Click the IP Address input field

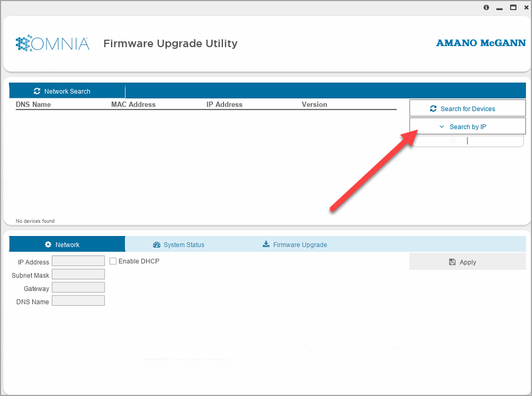78,260
